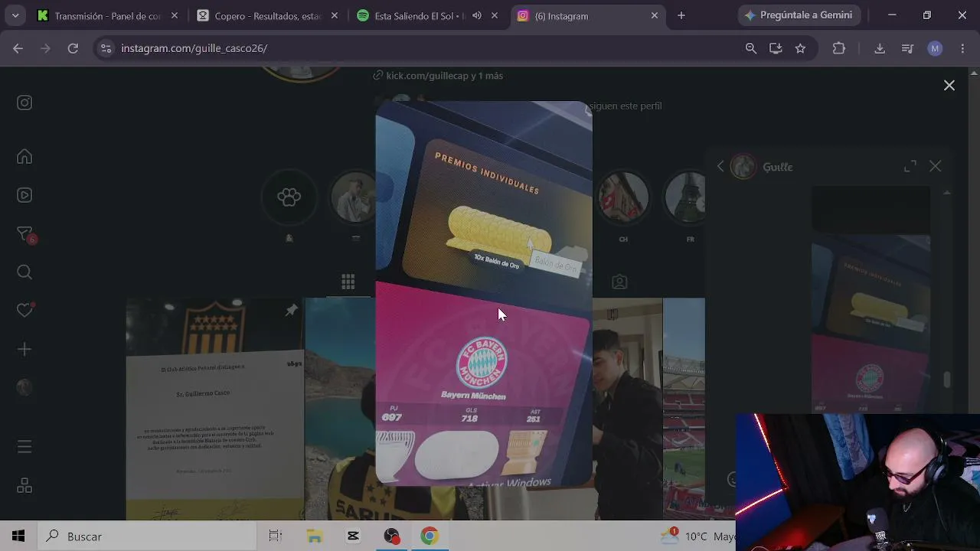Open the CH story highlight
Viewport: 980px width, 551px height.
coord(623,197)
